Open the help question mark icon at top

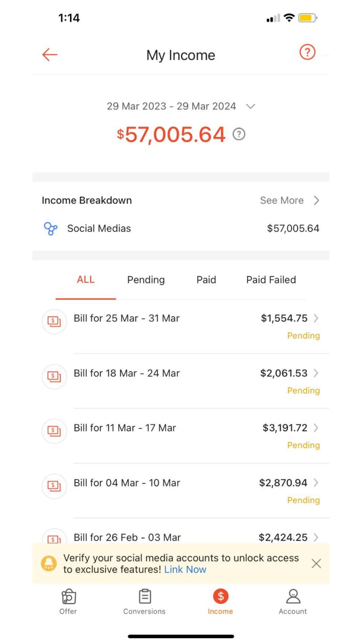pyautogui.click(x=307, y=52)
